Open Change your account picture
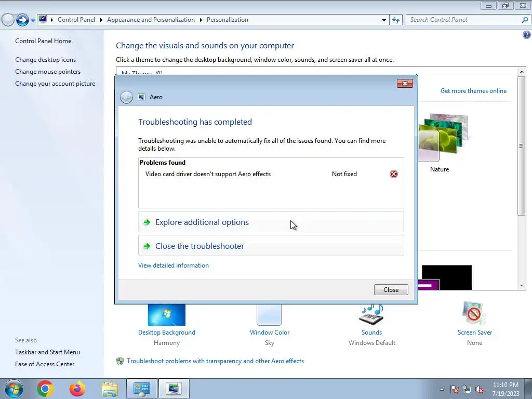The height and width of the screenshot is (399, 532). (55, 84)
